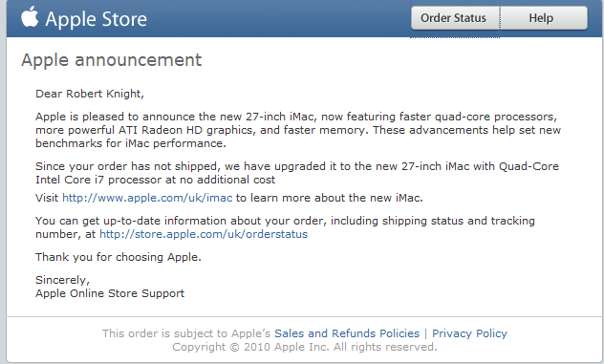Screen dimensions: 604x364
Task: Click the Apple logo icon in header
Action: pos(30,16)
